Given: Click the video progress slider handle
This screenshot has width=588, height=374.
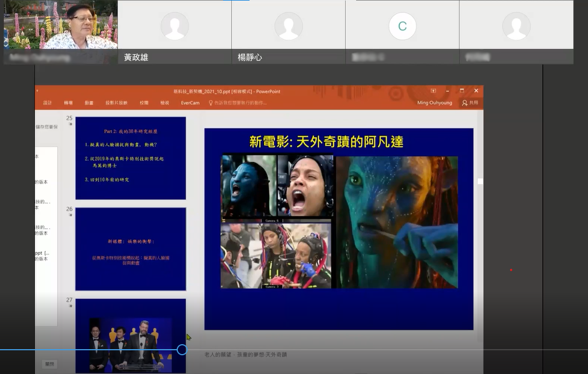Looking at the screenshot, I should [182, 350].
